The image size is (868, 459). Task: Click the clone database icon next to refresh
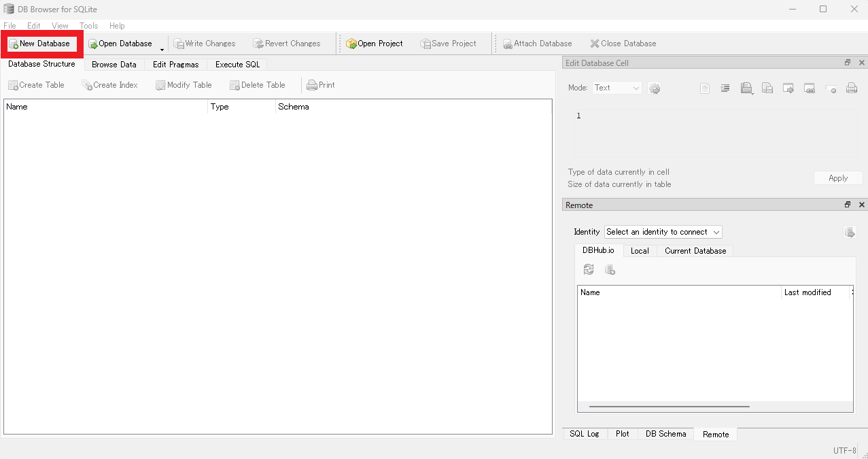point(610,270)
